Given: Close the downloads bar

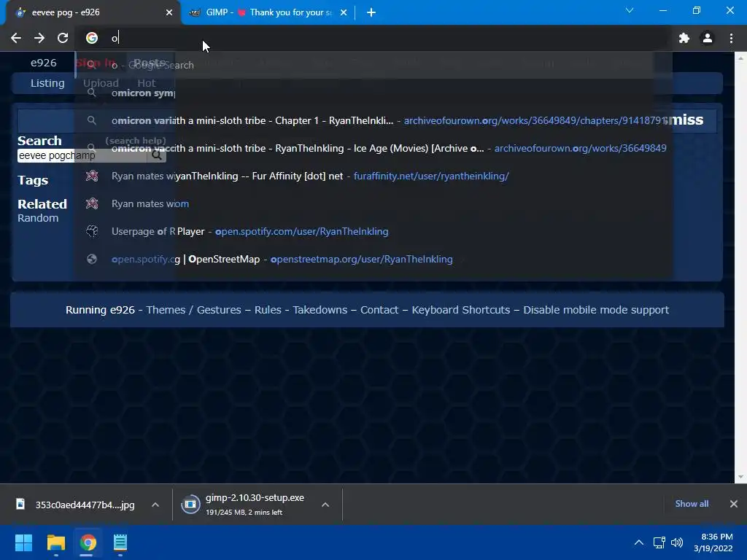Looking at the screenshot, I should (x=734, y=504).
